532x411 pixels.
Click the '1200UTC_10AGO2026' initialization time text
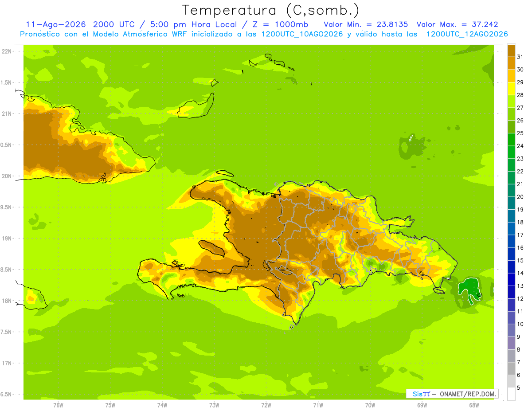coord(301,34)
